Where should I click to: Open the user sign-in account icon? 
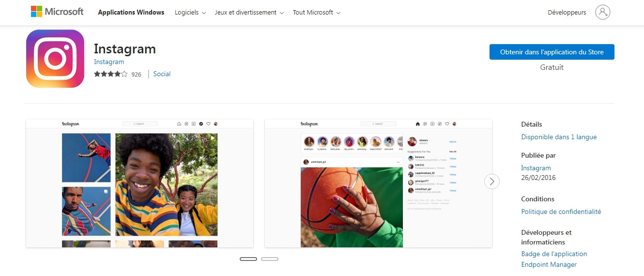[603, 12]
